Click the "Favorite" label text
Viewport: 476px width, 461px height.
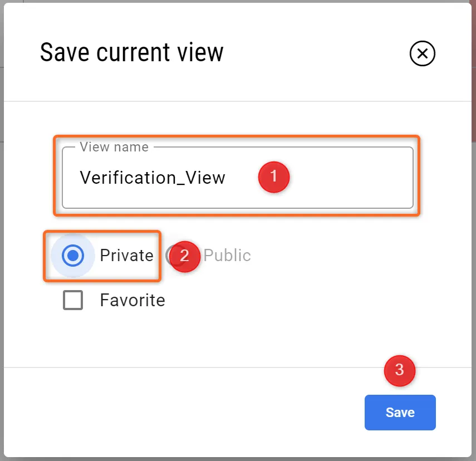point(133,301)
